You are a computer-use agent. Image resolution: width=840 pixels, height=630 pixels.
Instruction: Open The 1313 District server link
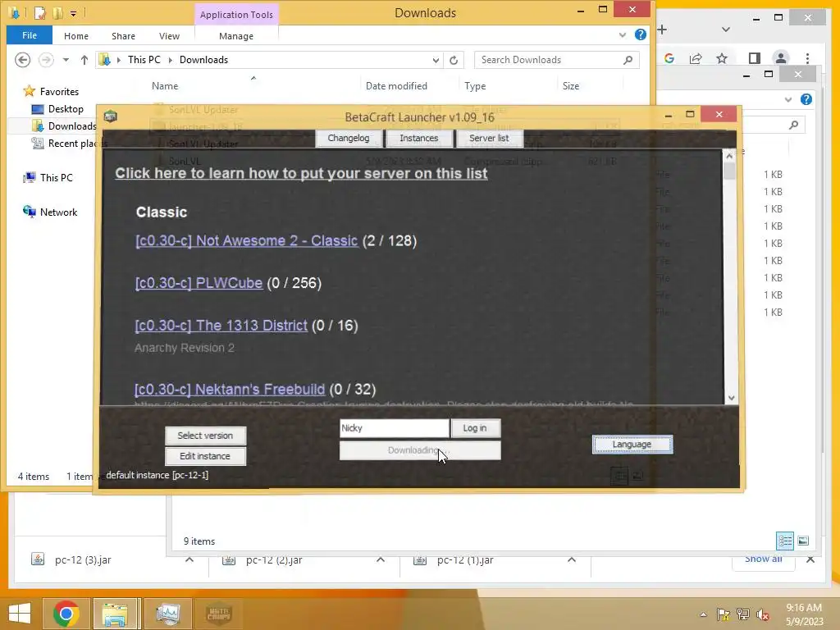(x=221, y=326)
